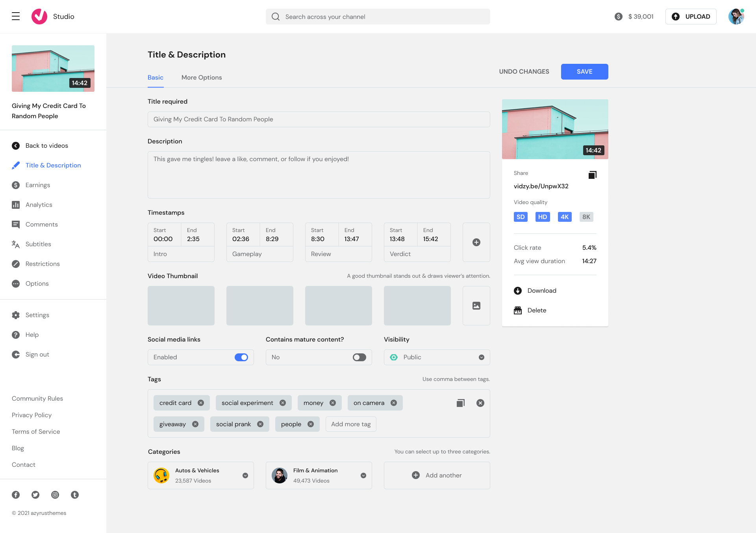Click the Title required input field
This screenshot has width=756, height=533.
(x=319, y=119)
